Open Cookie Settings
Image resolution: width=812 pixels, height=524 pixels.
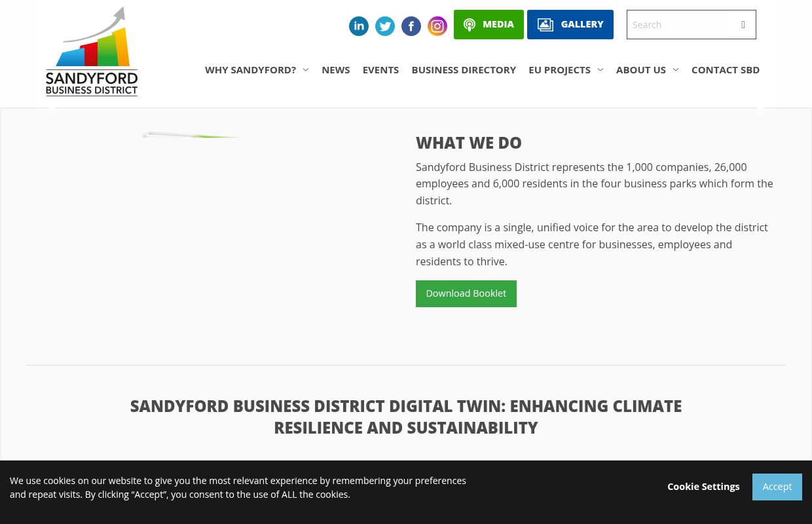[703, 487]
